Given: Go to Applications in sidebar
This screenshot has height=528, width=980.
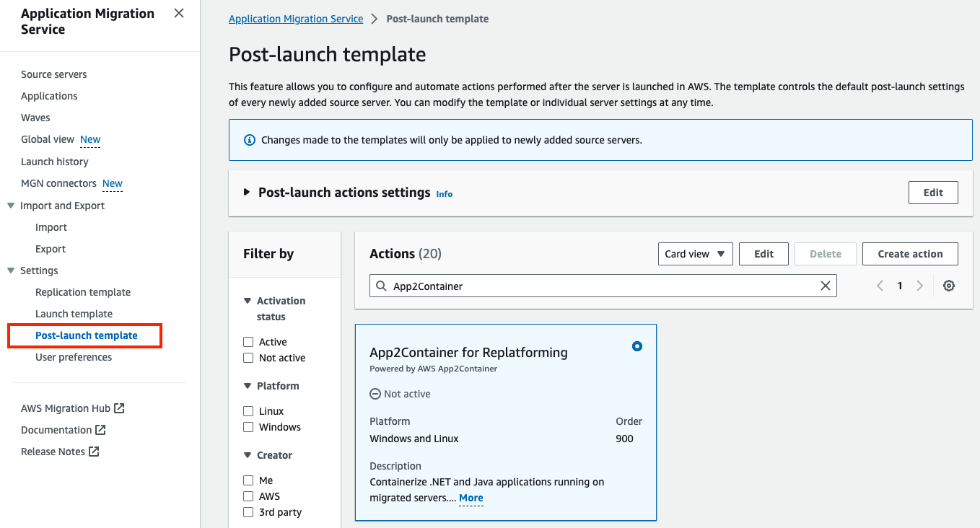Looking at the screenshot, I should [49, 96].
